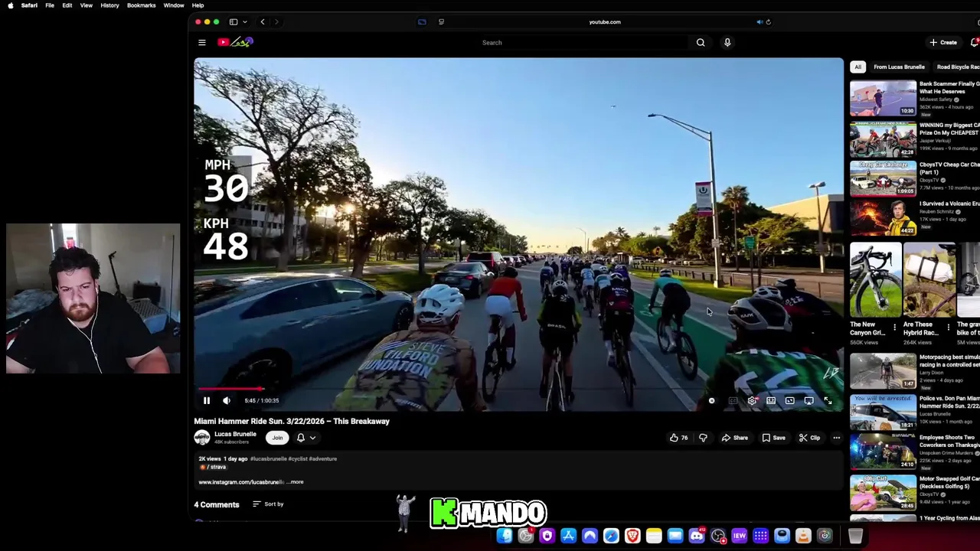The width and height of the screenshot is (980, 551).
Task: Click Safari address bar youtube.com
Action: point(605,22)
